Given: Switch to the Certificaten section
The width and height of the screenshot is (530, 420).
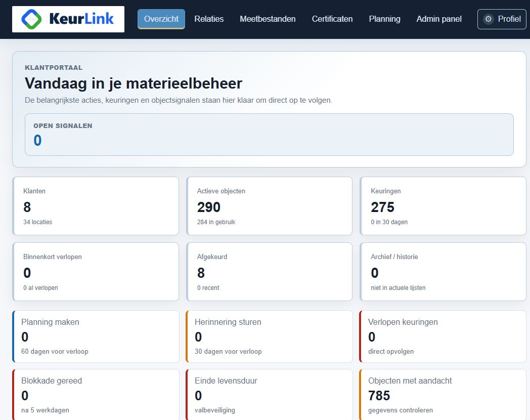Looking at the screenshot, I should pyautogui.click(x=332, y=19).
